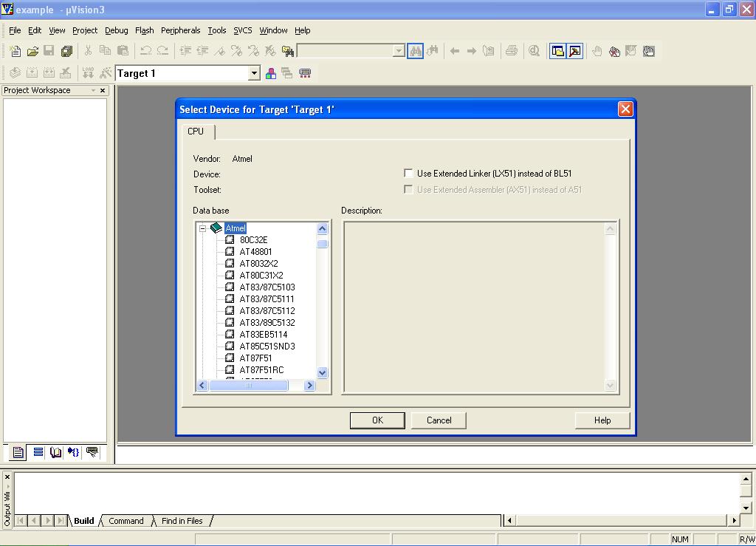
Task: Open the File Extensions and Books icon
Action: coord(287,73)
